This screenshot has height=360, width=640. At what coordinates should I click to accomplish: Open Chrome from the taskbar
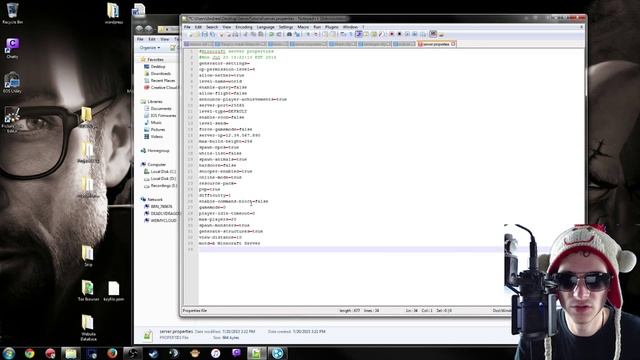[29, 353]
